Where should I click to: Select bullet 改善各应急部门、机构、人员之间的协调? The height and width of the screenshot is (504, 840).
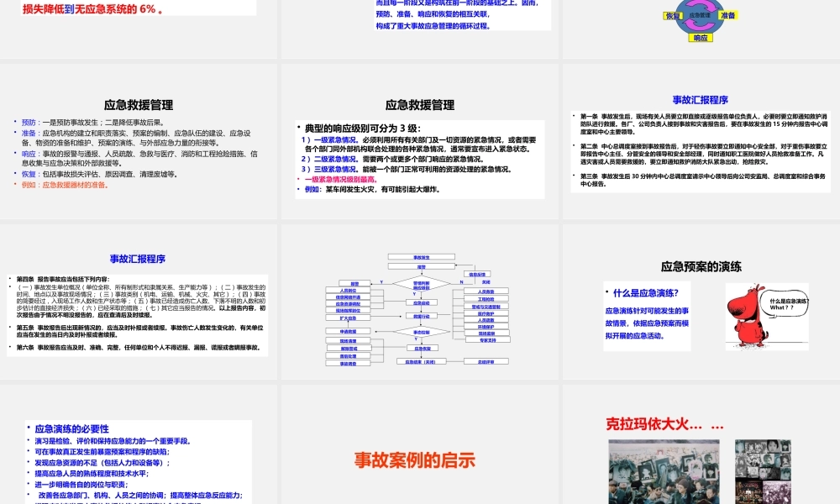point(140,496)
